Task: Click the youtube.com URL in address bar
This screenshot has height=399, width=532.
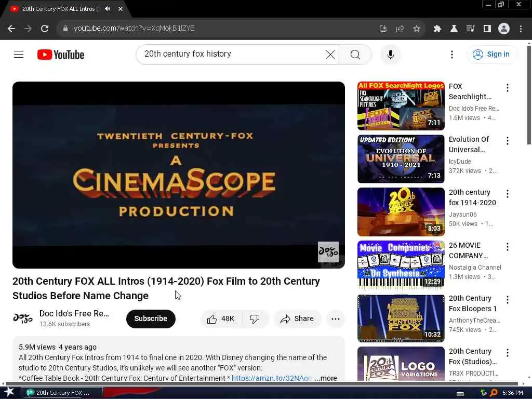Action: tap(134, 29)
